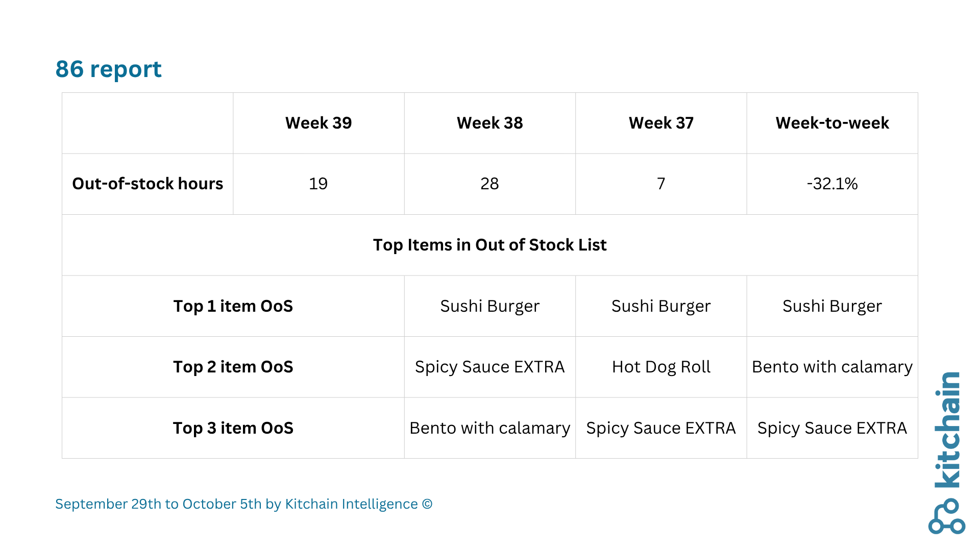Select the "86 report" slide title
This screenshot has height=551, width=980.
tap(108, 69)
